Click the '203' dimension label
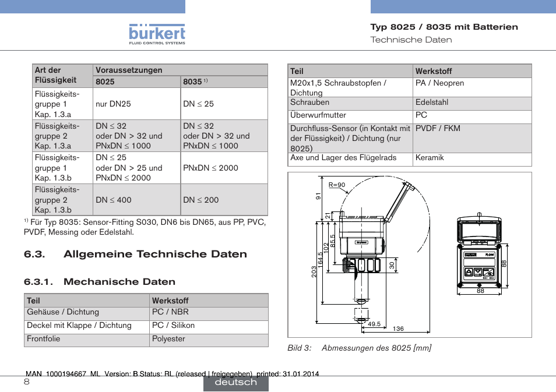Screen dimensions: 556x392 pyautogui.click(x=314, y=272)
